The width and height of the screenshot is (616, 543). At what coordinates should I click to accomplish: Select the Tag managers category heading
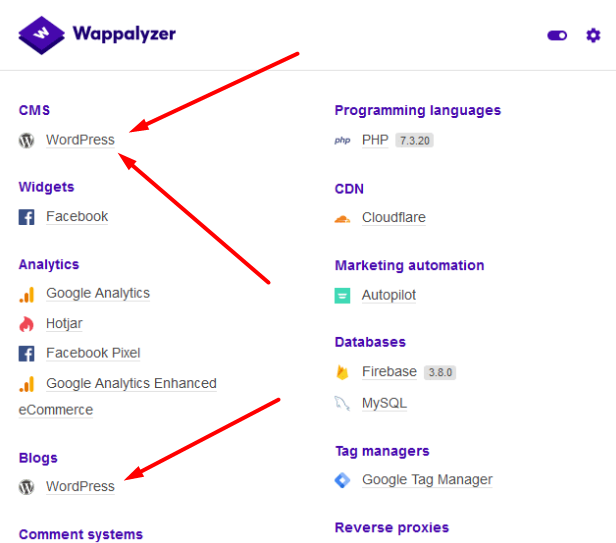pyautogui.click(x=382, y=451)
